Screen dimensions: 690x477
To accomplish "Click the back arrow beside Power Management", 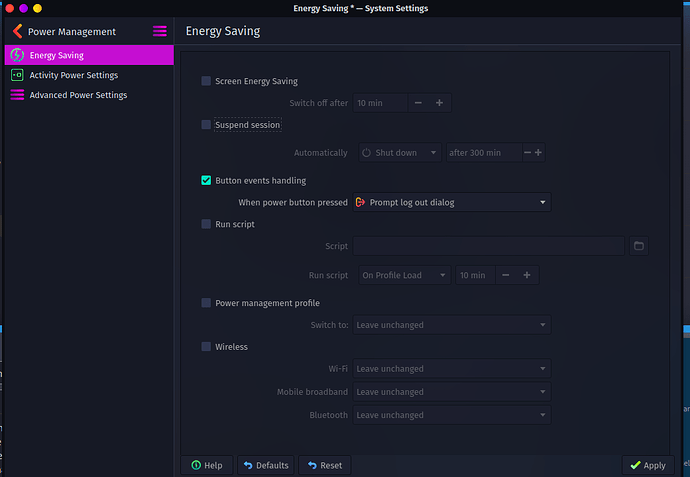I will click(x=17, y=32).
